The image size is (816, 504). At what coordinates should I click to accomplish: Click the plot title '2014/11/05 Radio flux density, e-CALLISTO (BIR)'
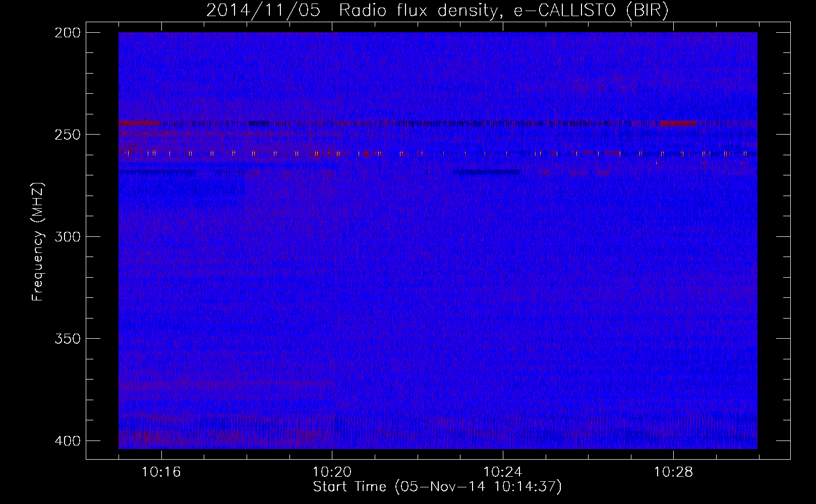pos(437,11)
